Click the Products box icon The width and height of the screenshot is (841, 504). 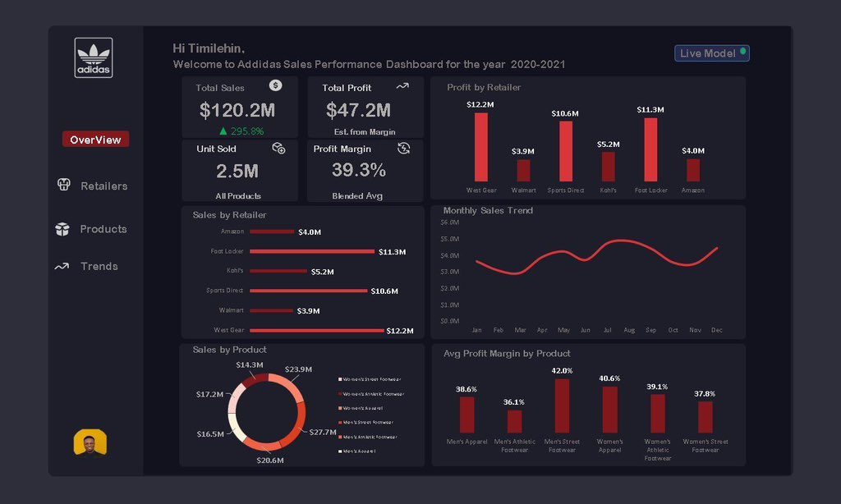click(x=62, y=229)
